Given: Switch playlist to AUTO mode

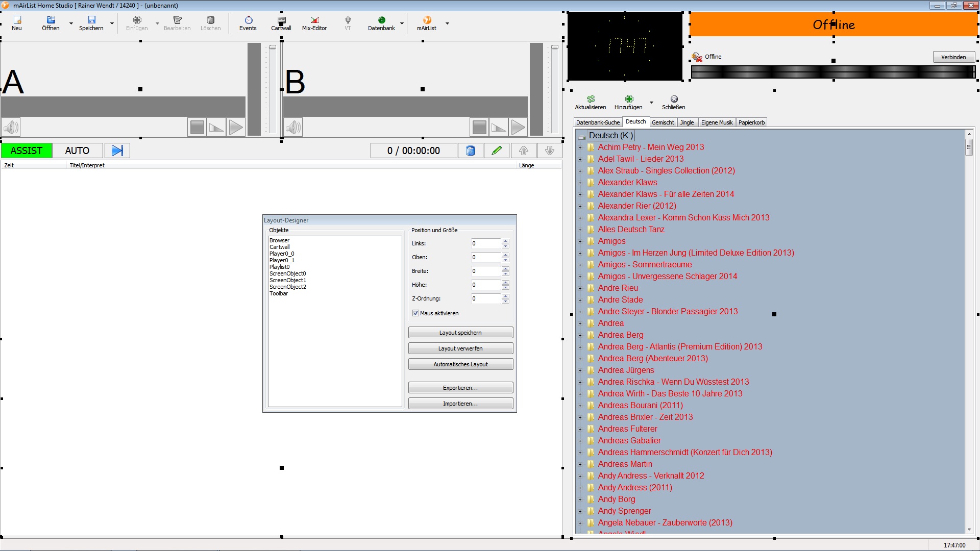Looking at the screenshot, I should coord(77,151).
